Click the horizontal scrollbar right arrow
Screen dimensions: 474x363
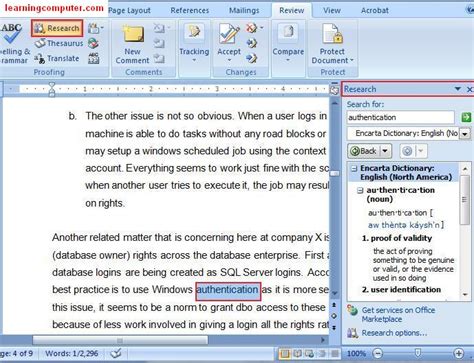pyautogui.click(x=323, y=340)
